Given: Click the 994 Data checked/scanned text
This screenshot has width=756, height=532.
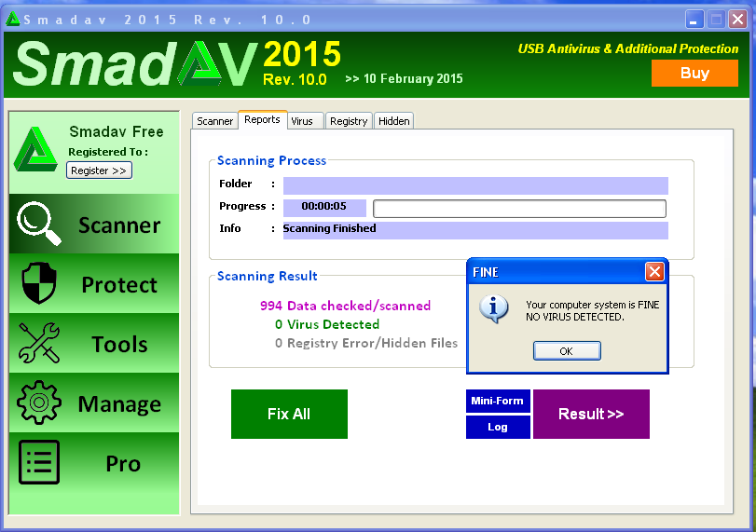Looking at the screenshot, I should [x=345, y=306].
